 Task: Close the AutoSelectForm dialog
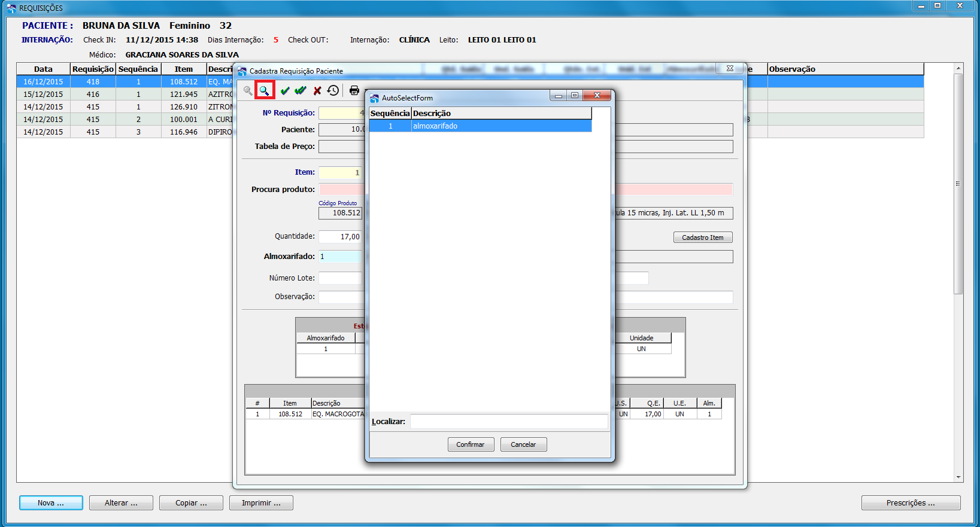tap(597, 96)
